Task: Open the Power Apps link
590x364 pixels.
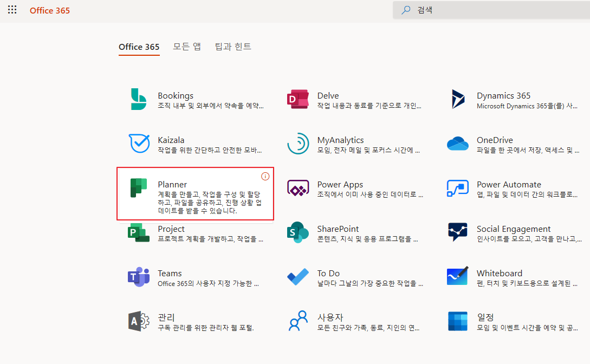Action: coord(340,185)
